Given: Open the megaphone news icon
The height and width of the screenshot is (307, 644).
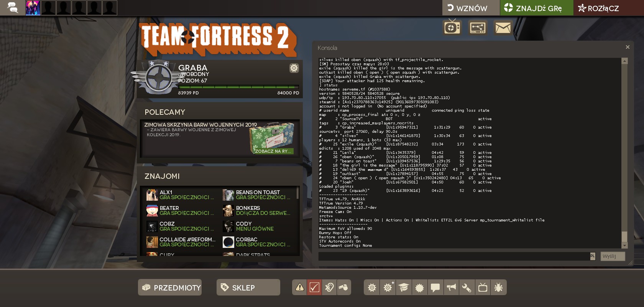Looking at the screenshot, I should pyautogui.click(x=451, y=287).
